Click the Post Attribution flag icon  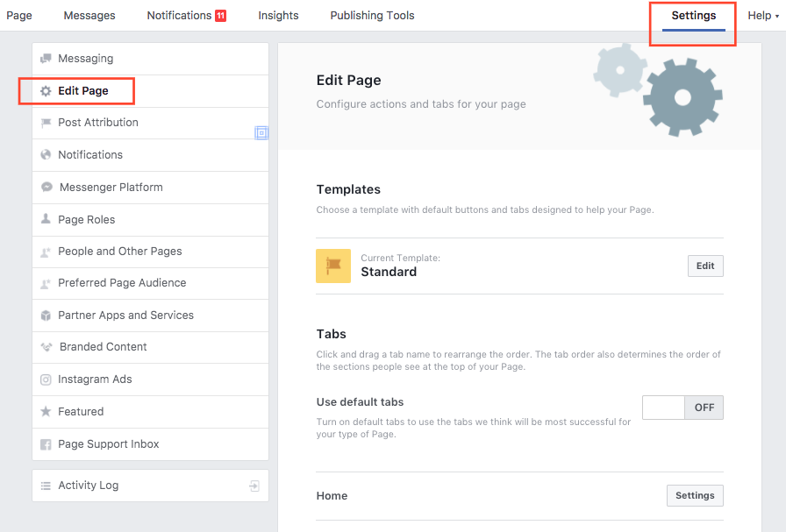tap(46, 123)
